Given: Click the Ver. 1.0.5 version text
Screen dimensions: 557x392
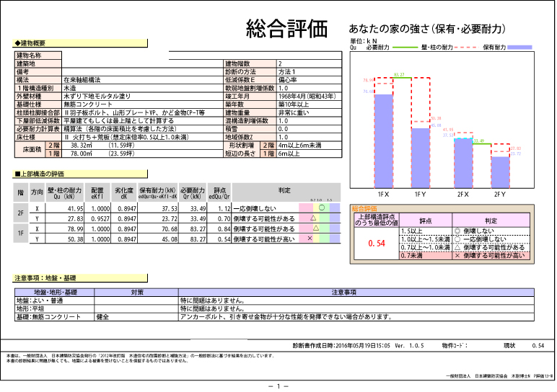Looking at the screenshot, I should pyautogui.click(x=409, y=346).
